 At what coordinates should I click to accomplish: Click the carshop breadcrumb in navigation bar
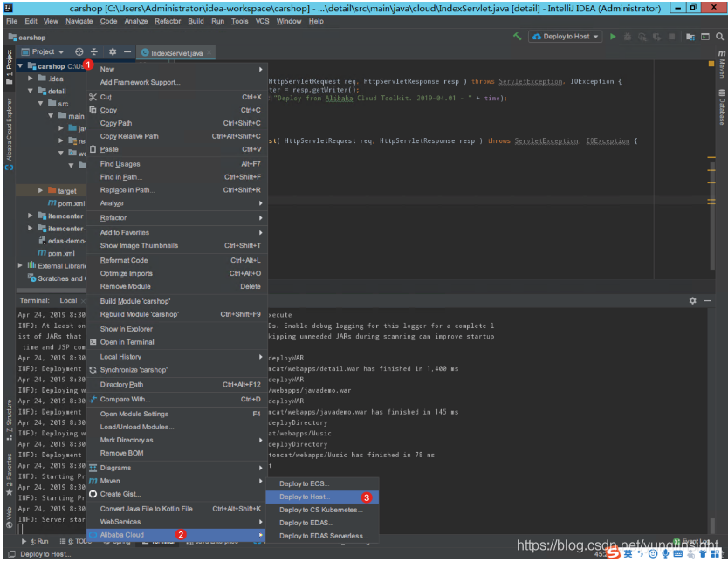click(27, 38)
